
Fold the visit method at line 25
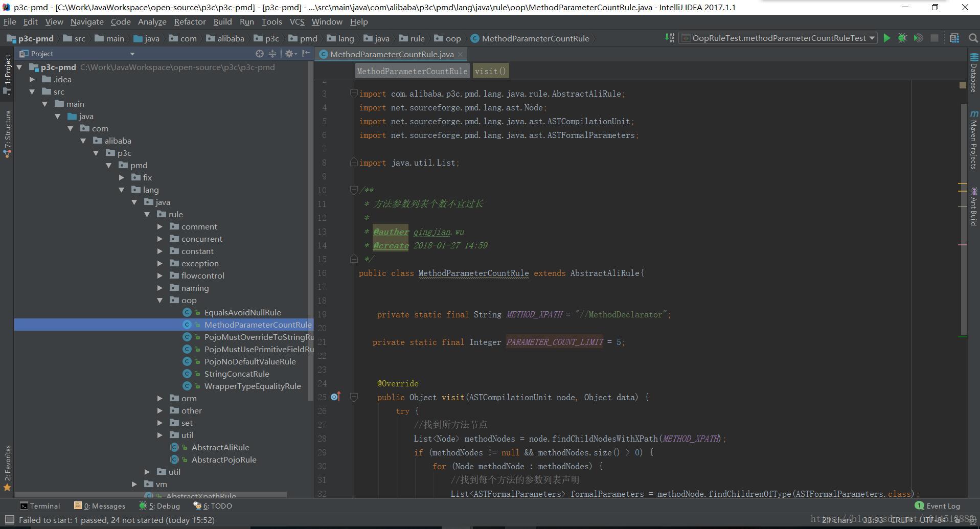pos(353,397)
